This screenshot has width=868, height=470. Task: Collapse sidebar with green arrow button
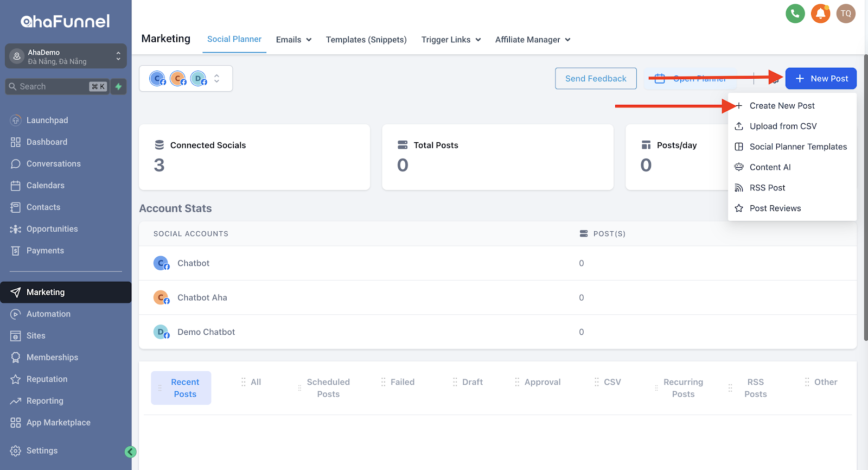130,452
